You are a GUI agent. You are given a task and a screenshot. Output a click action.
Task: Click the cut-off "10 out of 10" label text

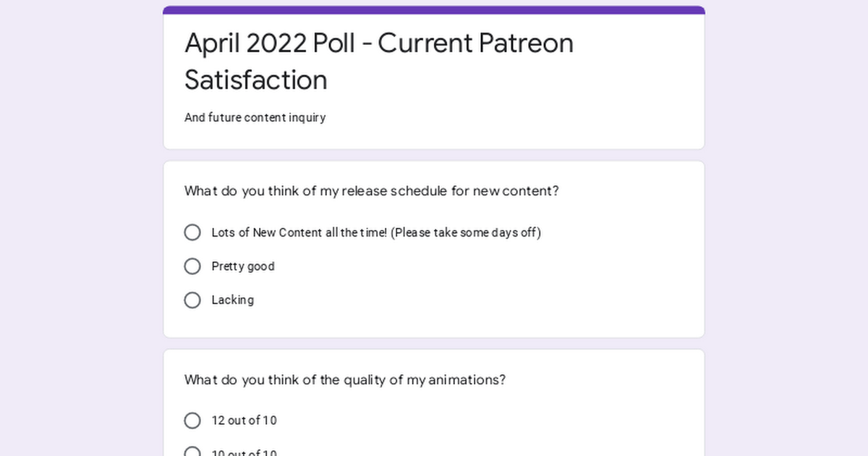244,452
